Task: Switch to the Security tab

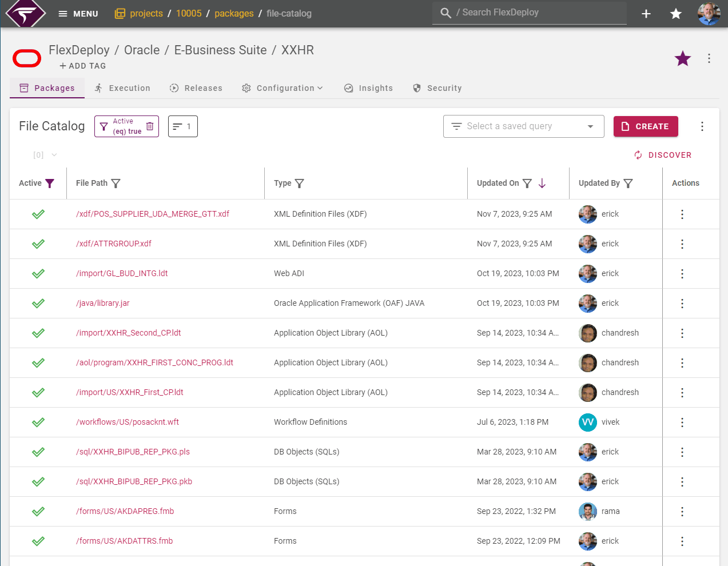Action: point(437,88)
